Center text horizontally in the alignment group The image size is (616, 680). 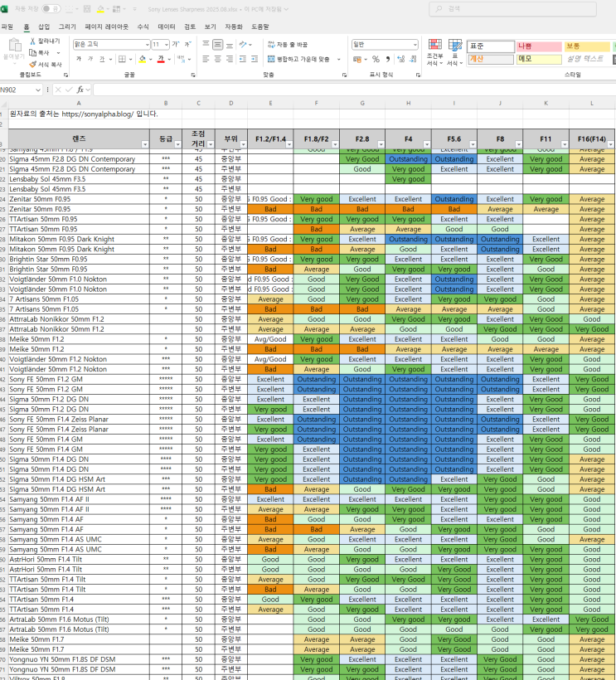pyautogui.click(x=217, y=59)
